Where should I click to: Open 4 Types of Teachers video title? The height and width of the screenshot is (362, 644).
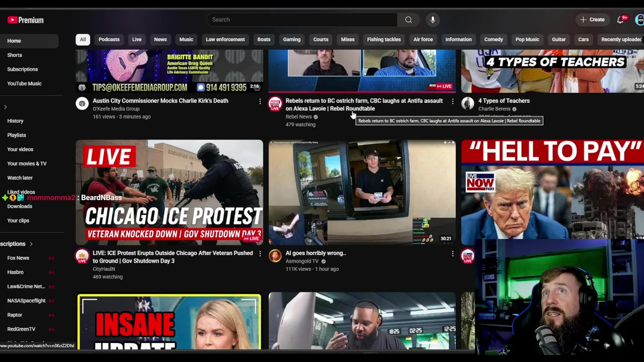pyautogui.click(x=504, y=101)
